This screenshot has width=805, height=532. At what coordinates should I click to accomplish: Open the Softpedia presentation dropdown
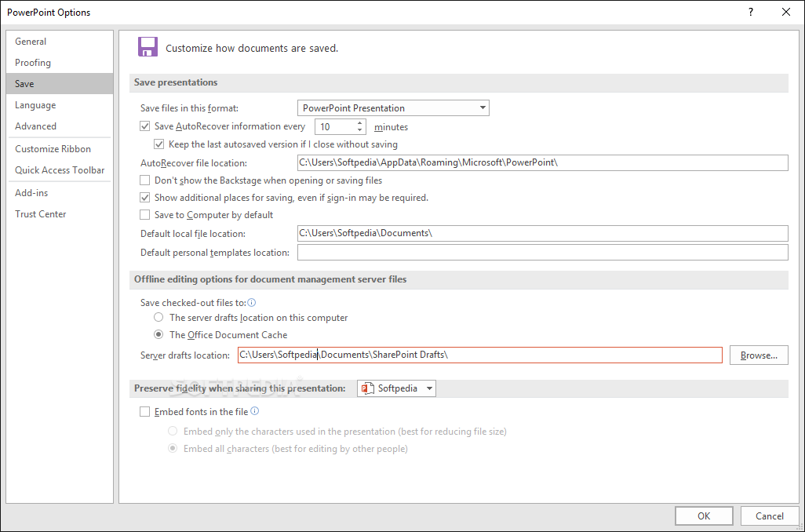(396, 388)
